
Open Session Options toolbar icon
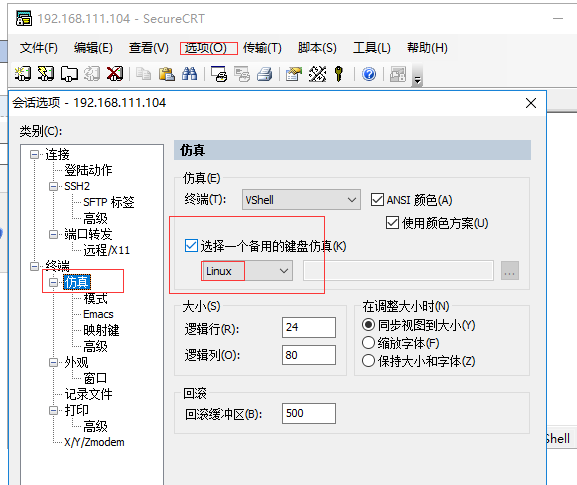(x=294, y=74)
